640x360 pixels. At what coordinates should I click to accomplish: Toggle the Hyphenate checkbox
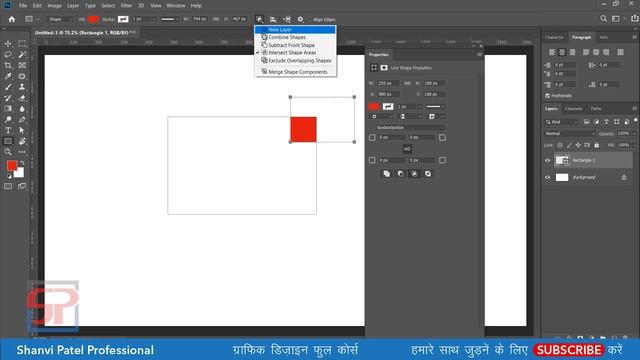coord(548,96)
